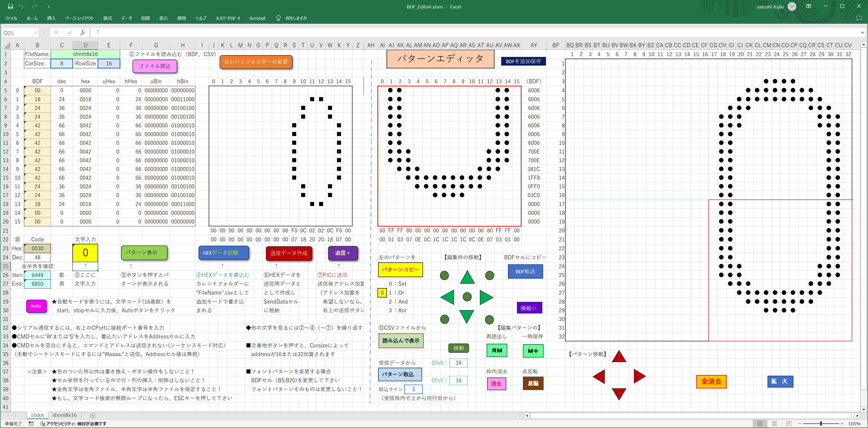Click the macro record icon in status bar
This screenshot has height=428, width=868.
(31, 424)
